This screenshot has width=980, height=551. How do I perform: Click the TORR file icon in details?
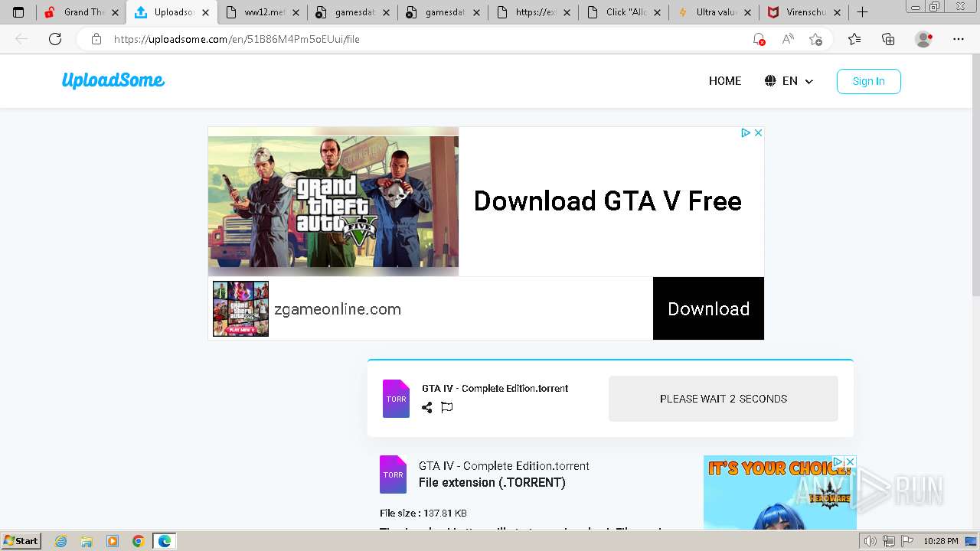(393, 474)
